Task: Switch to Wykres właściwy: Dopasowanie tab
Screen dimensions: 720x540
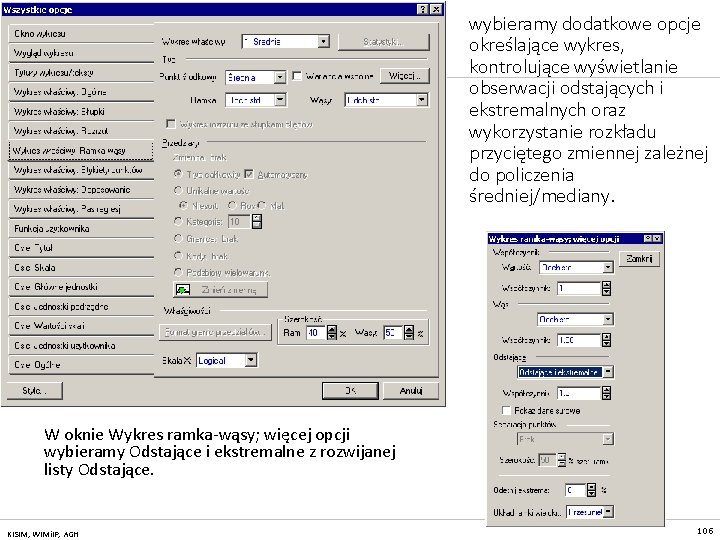Action: pos(81,190)
